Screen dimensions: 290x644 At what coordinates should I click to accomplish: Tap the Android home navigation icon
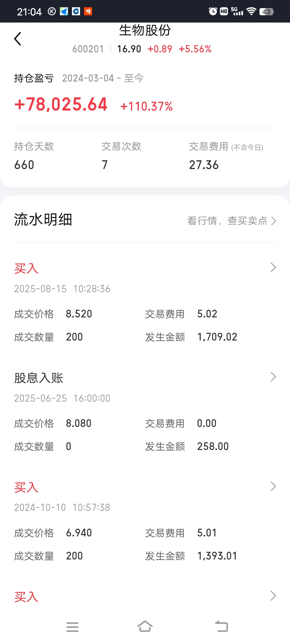[x=145, y=627]
